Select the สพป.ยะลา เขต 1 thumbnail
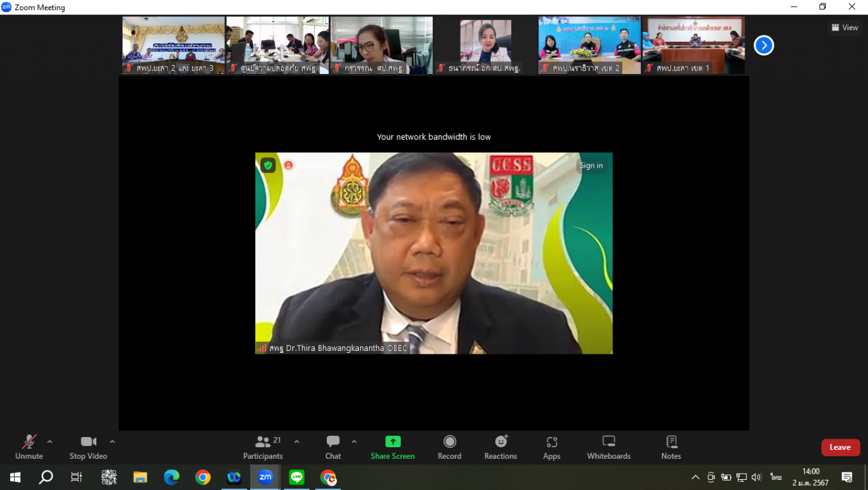The width and height of the screenshot is (868, 490). point(694,45)
